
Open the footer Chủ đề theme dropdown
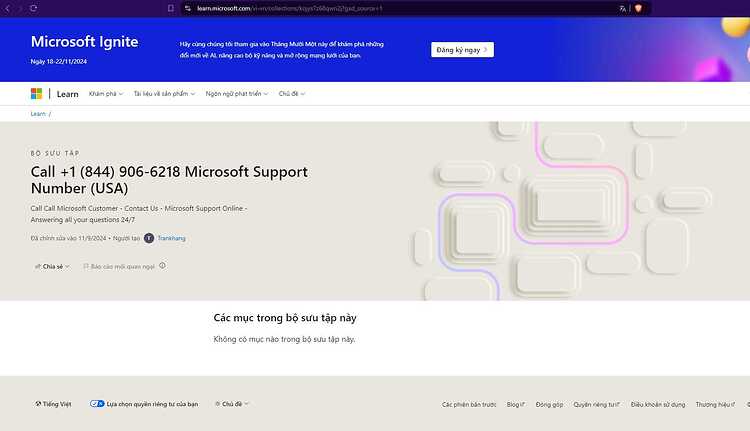[232, 404]
